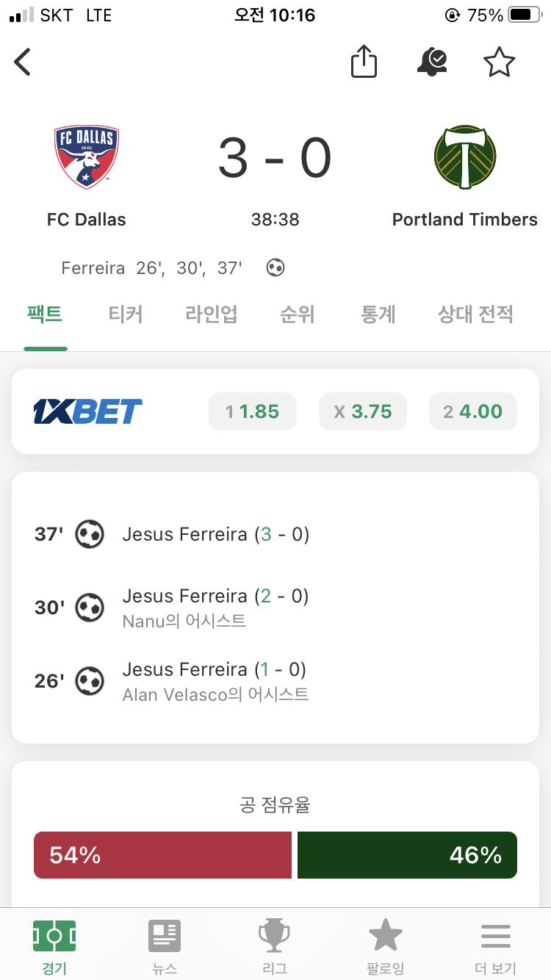Select away win odds 4.00
The height and width of the screenshot is (980, 551).
[x=473, y=411]
